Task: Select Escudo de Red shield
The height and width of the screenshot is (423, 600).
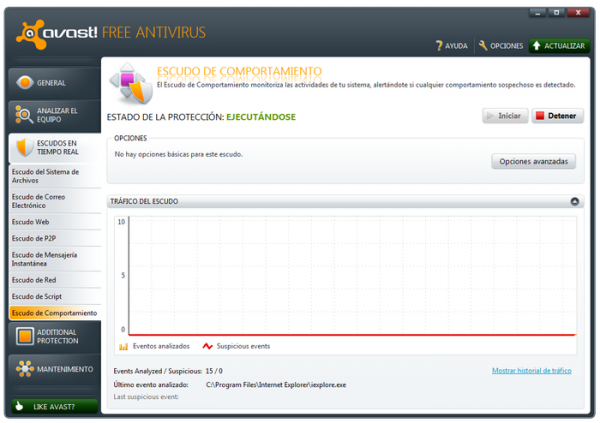Action: pos(55,280)
